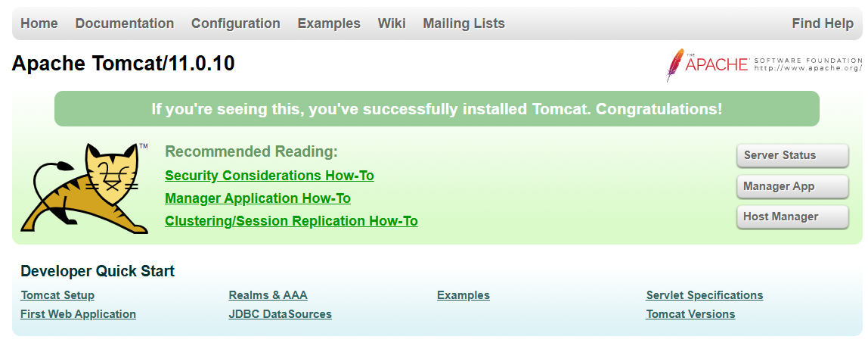Image resolution: width=868 pixels, height=349 pixels.
Task: Open the Home navigation item
Action: tap(39, 23)
